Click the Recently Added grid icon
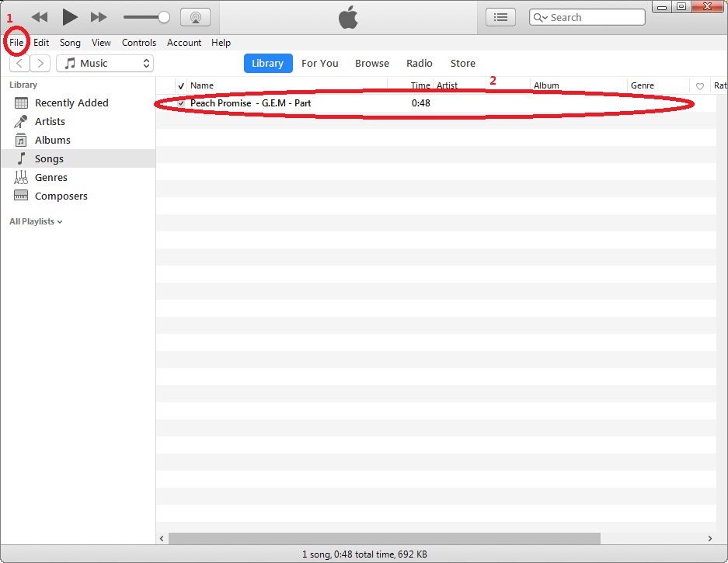 tap(21, 103)
